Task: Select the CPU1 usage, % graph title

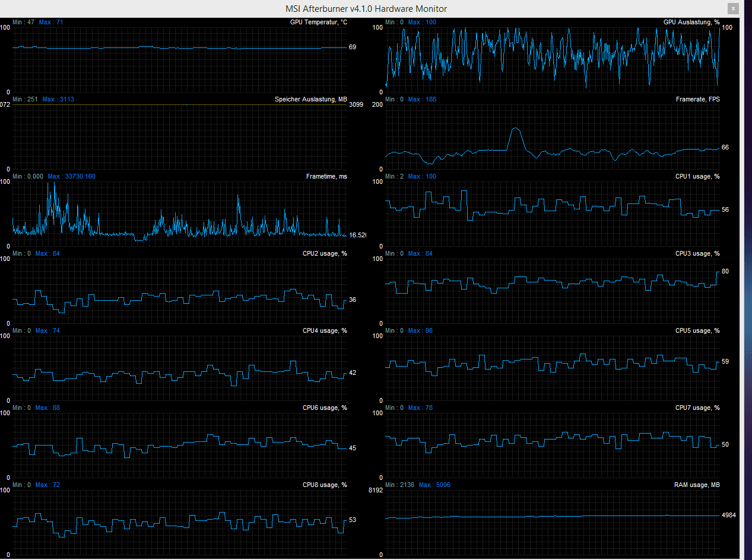Action: click(697, 176)
